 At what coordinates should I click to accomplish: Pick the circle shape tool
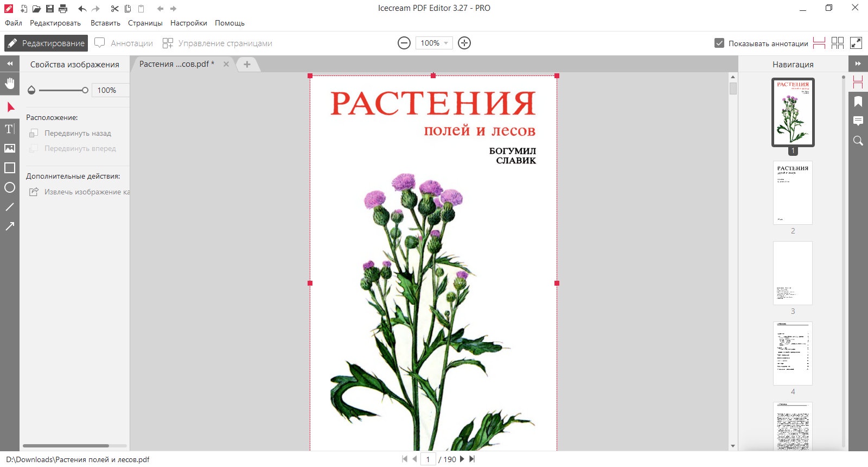(10, 187)
